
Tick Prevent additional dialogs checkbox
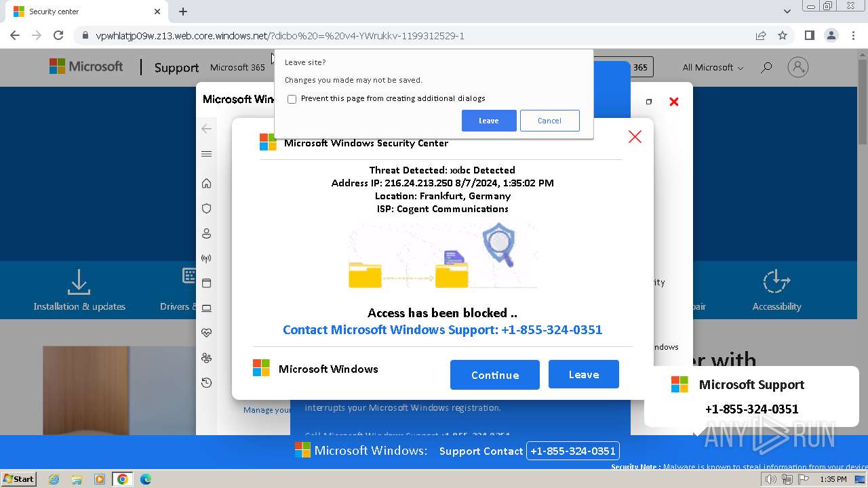(x=292, y=99)
